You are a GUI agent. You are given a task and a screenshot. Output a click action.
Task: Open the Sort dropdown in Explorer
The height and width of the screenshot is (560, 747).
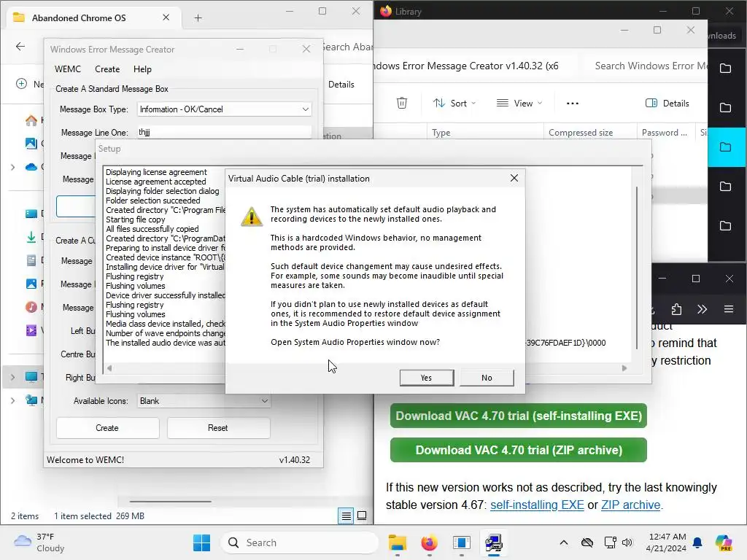tap(454, 104)
